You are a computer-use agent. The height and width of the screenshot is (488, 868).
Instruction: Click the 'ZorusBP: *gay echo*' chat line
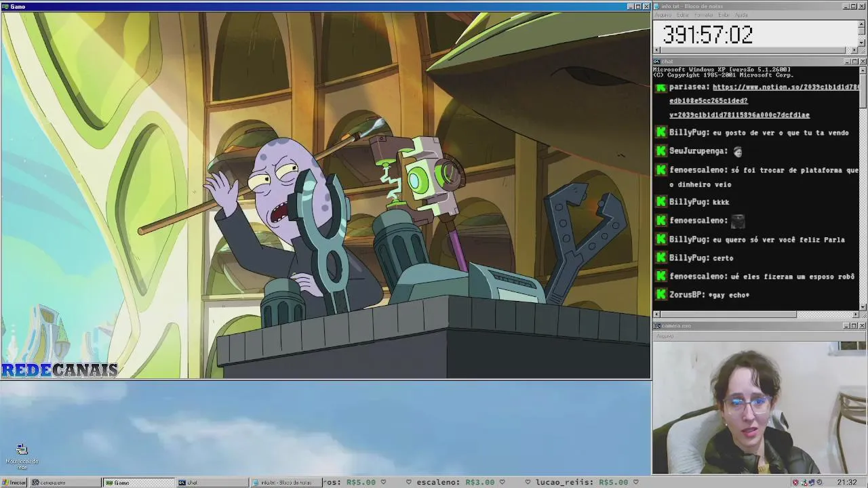pos(709,295)
